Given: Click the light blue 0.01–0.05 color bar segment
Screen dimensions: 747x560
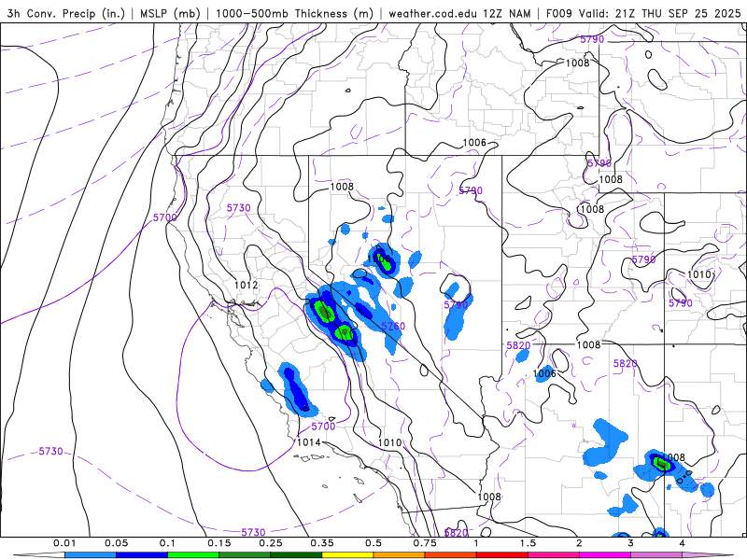Looking at the screenshot, I should pos(91,555).
